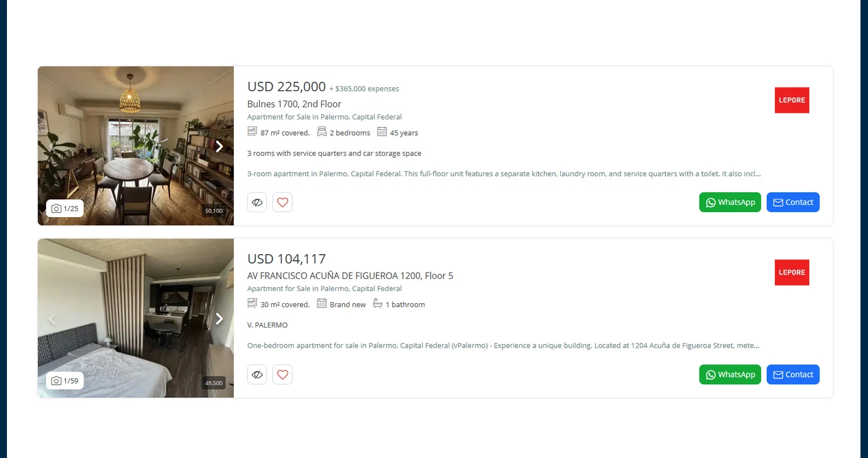Image resolution: width=868 pixels, height=458 pixels.
Task: Click right arrow on Acuña de Figueroa photo carousel
Action: click(219, 318)
